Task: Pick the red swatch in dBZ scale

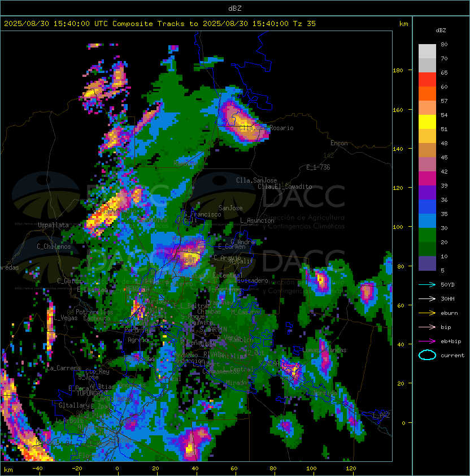Action: (x=427, y=80)
